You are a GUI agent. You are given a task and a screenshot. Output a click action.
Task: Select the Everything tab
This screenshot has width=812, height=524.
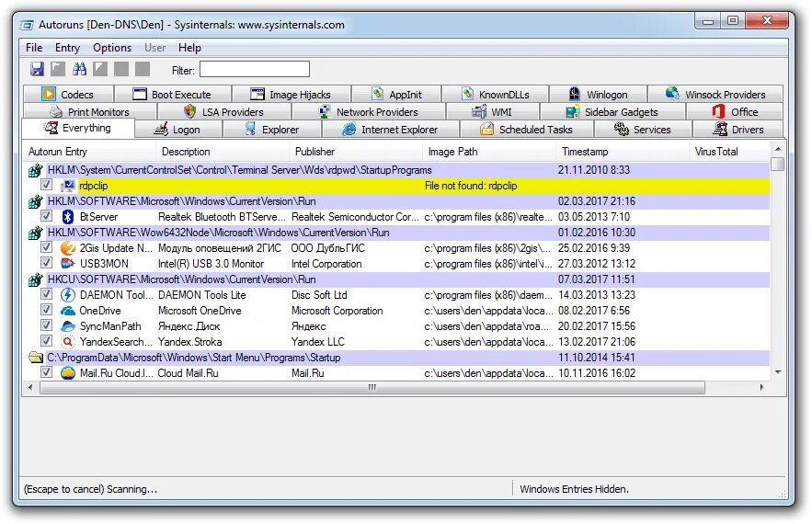click(78, 128)
